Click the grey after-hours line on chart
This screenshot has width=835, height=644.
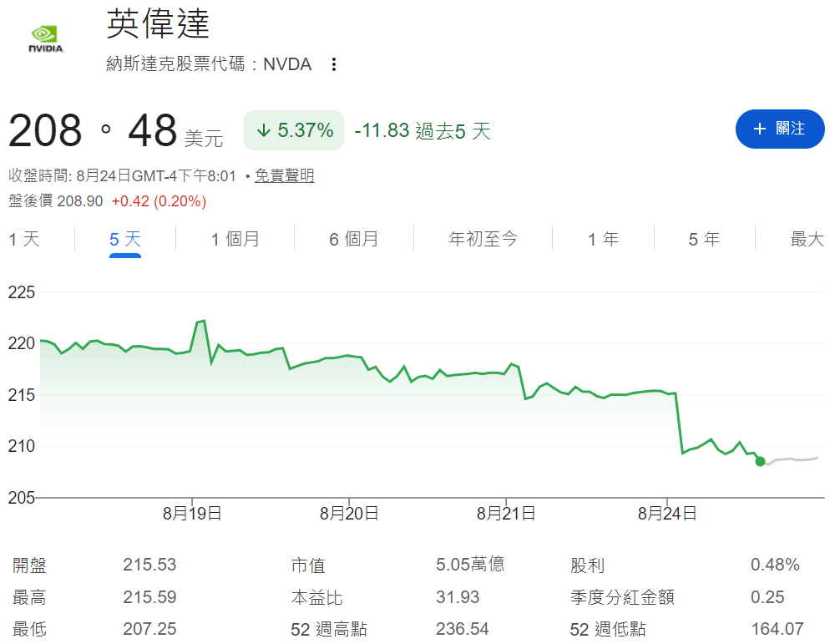(x=793, y=459)
